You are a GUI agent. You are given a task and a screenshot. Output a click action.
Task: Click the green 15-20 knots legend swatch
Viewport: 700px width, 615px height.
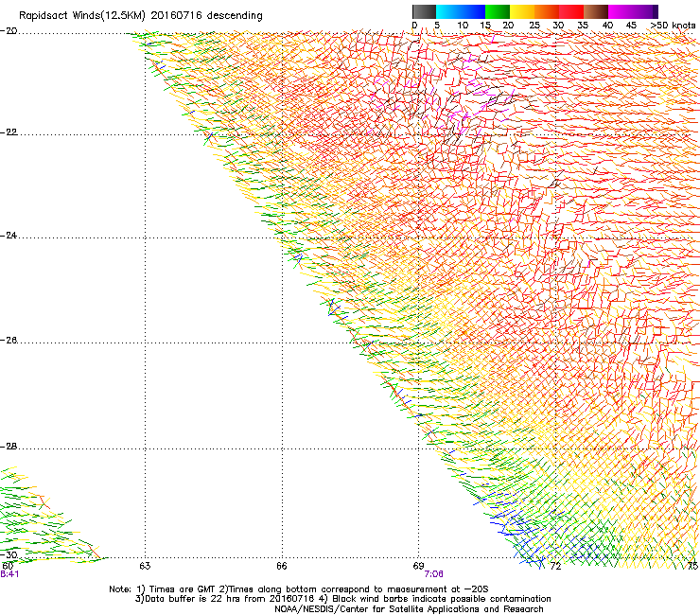click(x=498, y=11)
